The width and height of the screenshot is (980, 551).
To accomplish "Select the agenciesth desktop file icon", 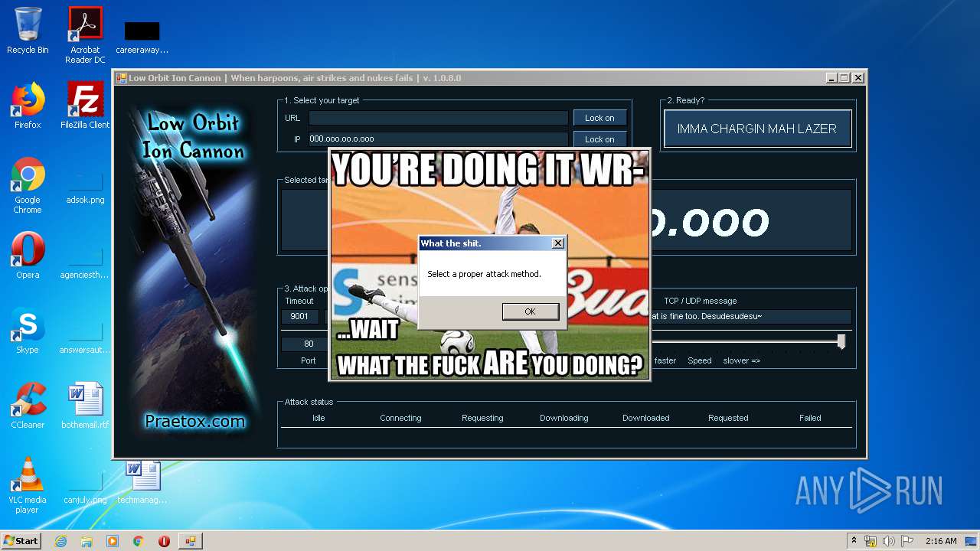I will pos(85,262).
